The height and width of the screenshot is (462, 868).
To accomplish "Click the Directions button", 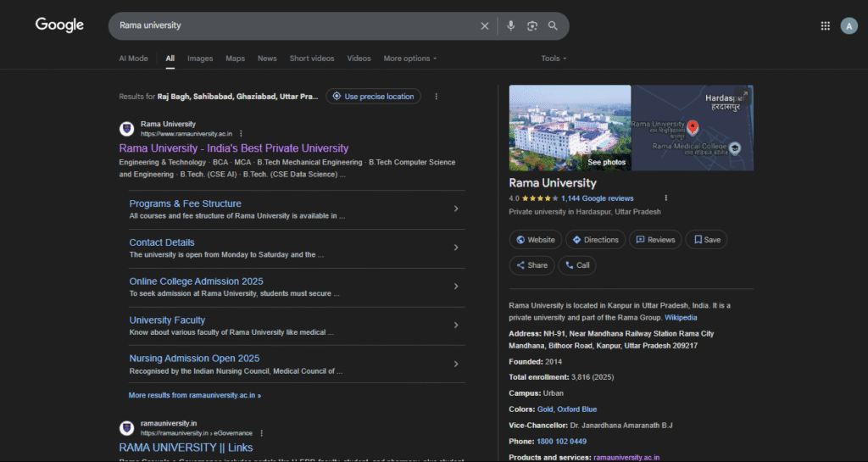I will (595, 240).
